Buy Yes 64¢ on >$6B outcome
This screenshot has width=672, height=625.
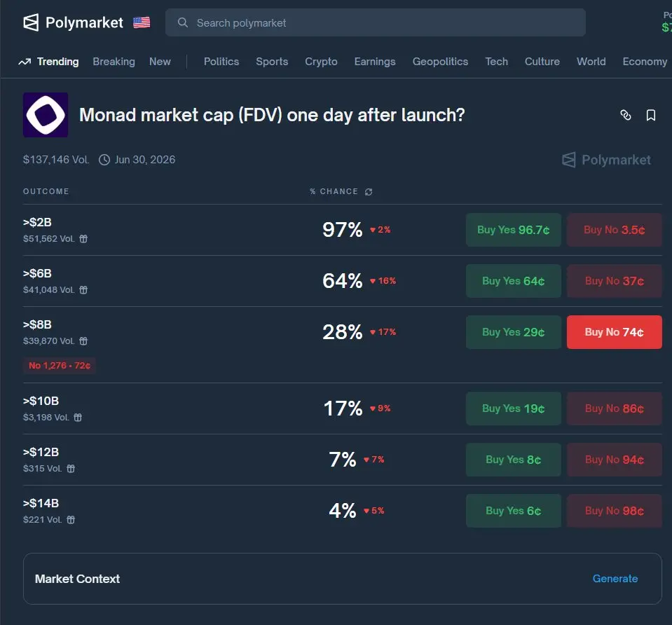pyautogui.click(x=514, y=281)
